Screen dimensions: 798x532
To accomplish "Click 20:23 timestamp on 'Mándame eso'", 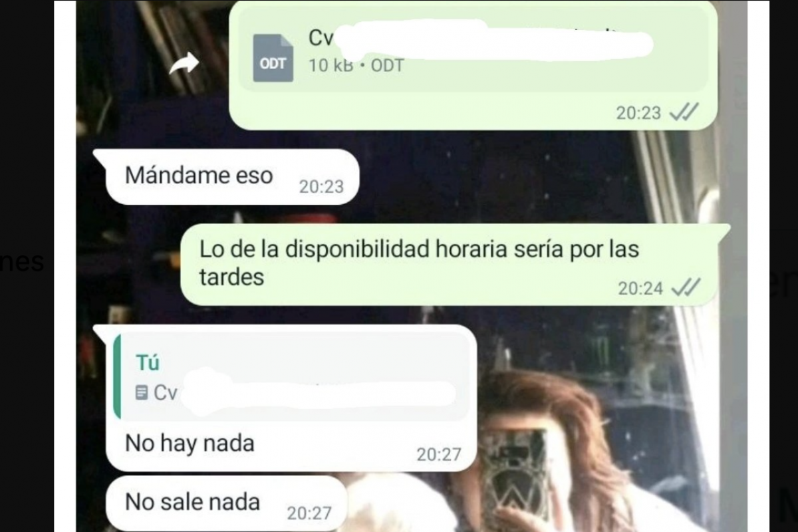I will pos(321,187).
